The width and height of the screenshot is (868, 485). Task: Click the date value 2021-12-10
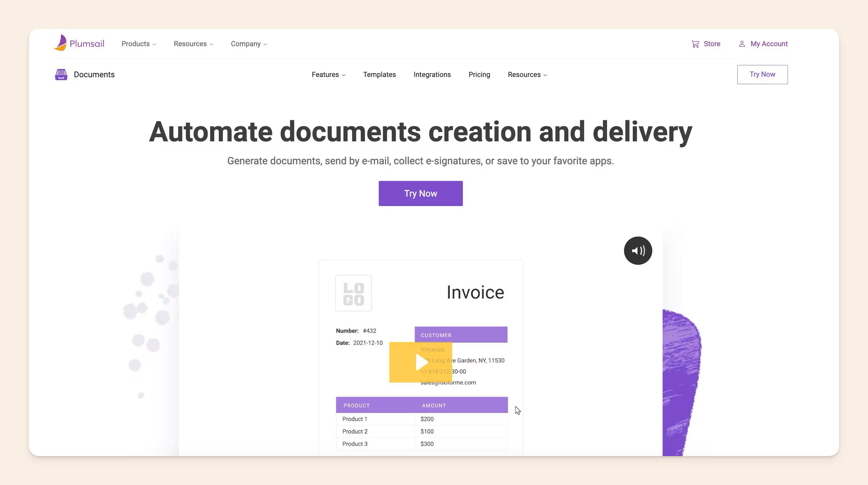[x=368, y=343]
